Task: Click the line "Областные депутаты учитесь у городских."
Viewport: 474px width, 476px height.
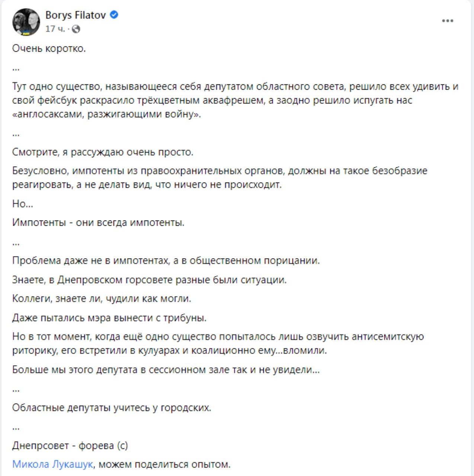Action: pyautogui.click(x=112, y=408)
